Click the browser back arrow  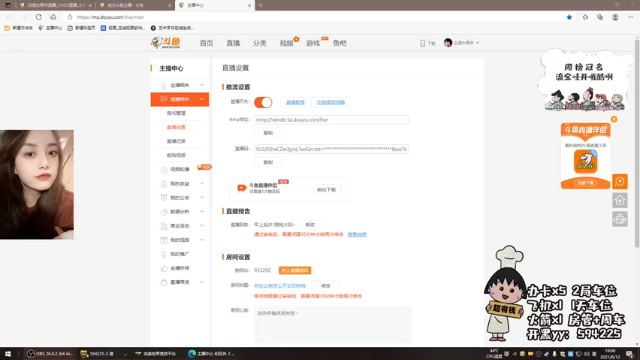tap(9, 17)
